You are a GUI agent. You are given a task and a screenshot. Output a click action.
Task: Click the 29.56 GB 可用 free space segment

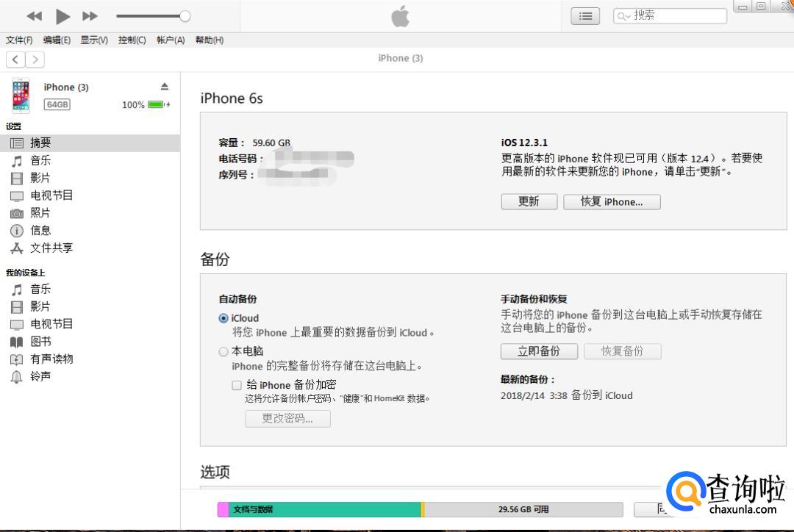[x=523, y=509]
